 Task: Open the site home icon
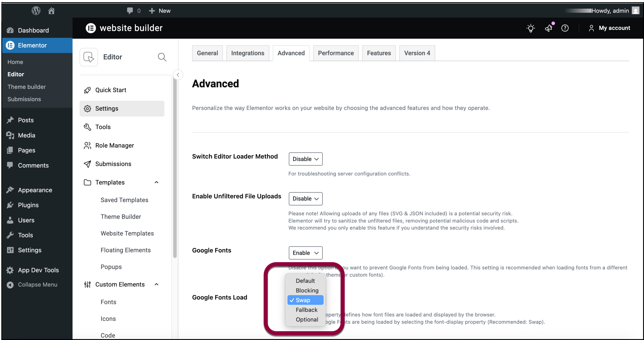(51, 11)
